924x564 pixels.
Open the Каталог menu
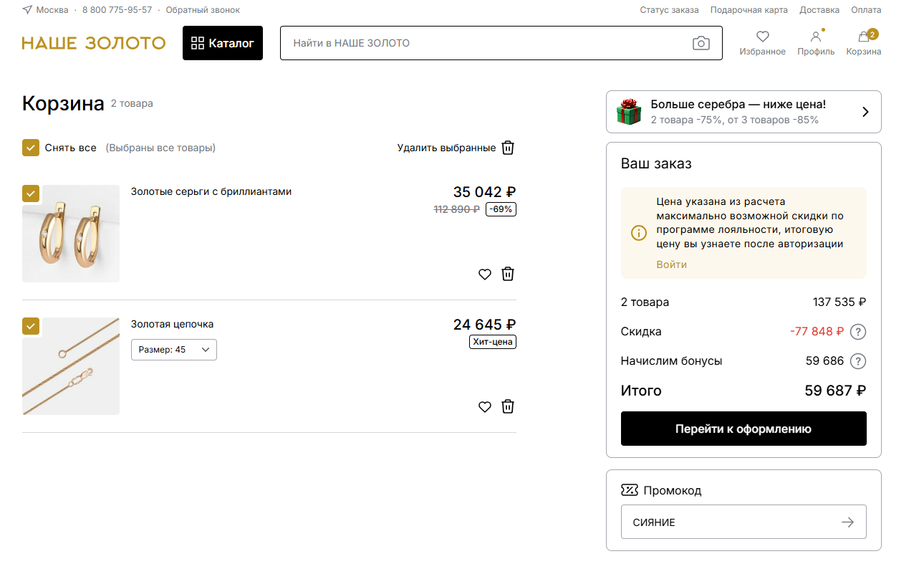click(x=222, y=43)
